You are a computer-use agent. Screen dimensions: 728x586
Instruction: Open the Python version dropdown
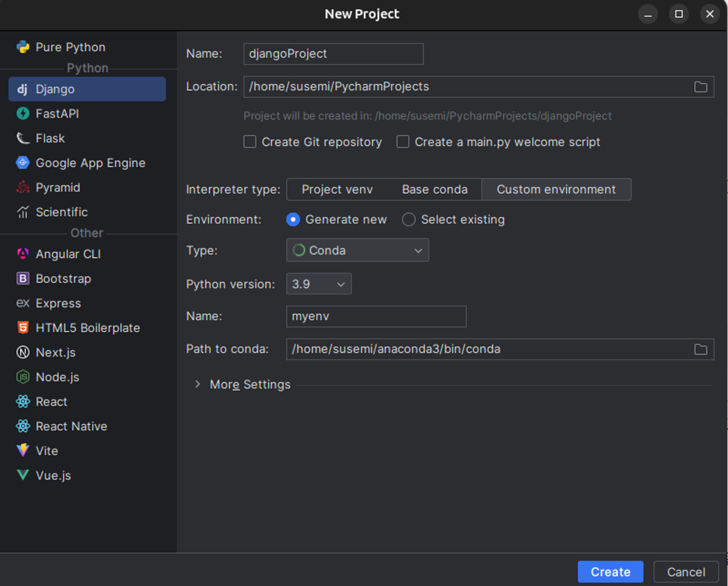pyautogui.click(x=319, y=284)
